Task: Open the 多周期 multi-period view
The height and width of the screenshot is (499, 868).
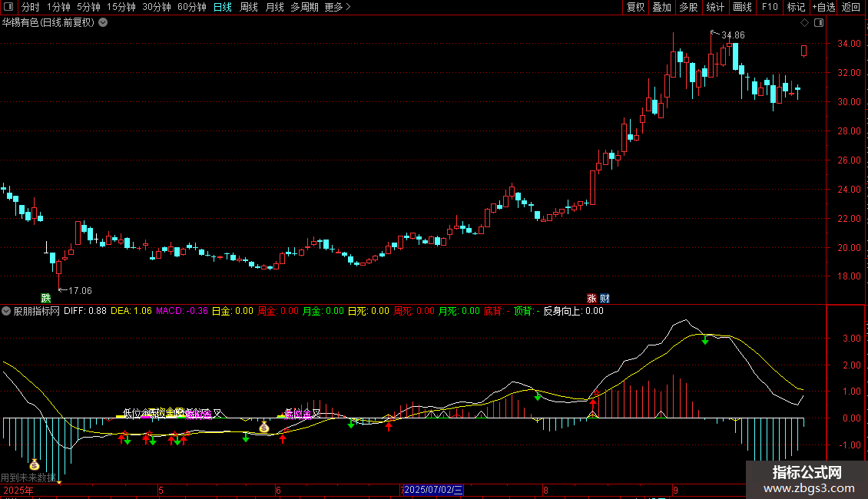Action: click(x=304, y=7)
